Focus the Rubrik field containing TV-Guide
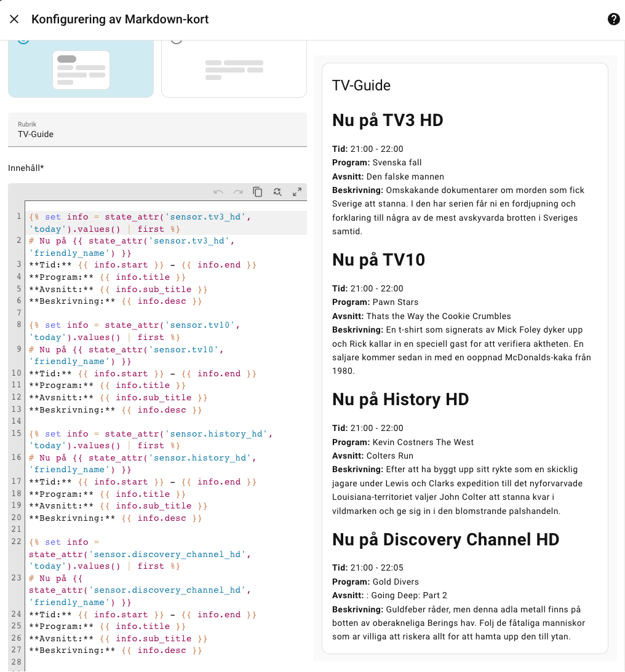The image size is (625, 672). [x=157, y=130]
